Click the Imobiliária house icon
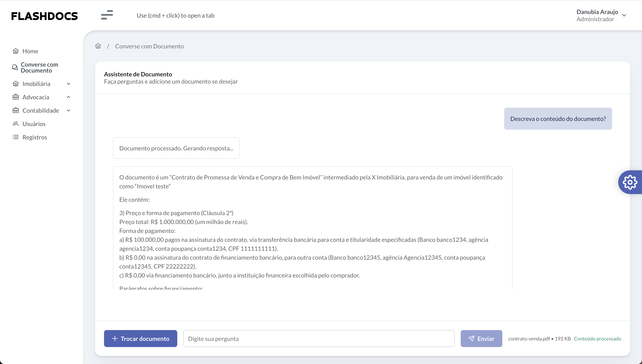 click(16, 84)
